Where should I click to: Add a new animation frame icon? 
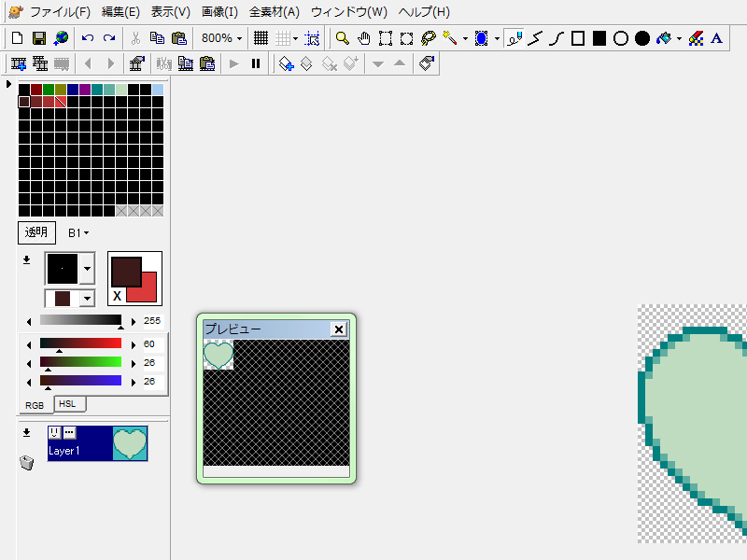pos(19,63)
